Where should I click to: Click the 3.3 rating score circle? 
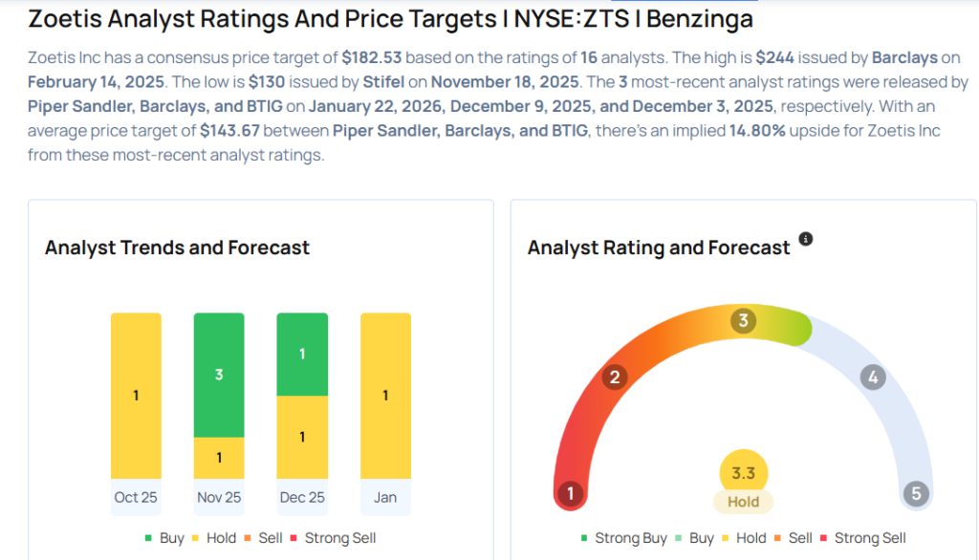coord(743,472)
